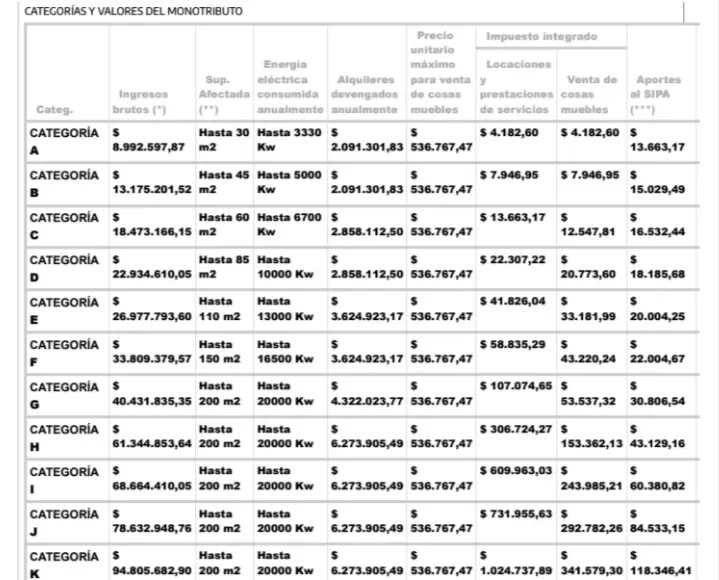
Task: Click services tax '$ 731.955,63'
Action: [x=516, y=514]
